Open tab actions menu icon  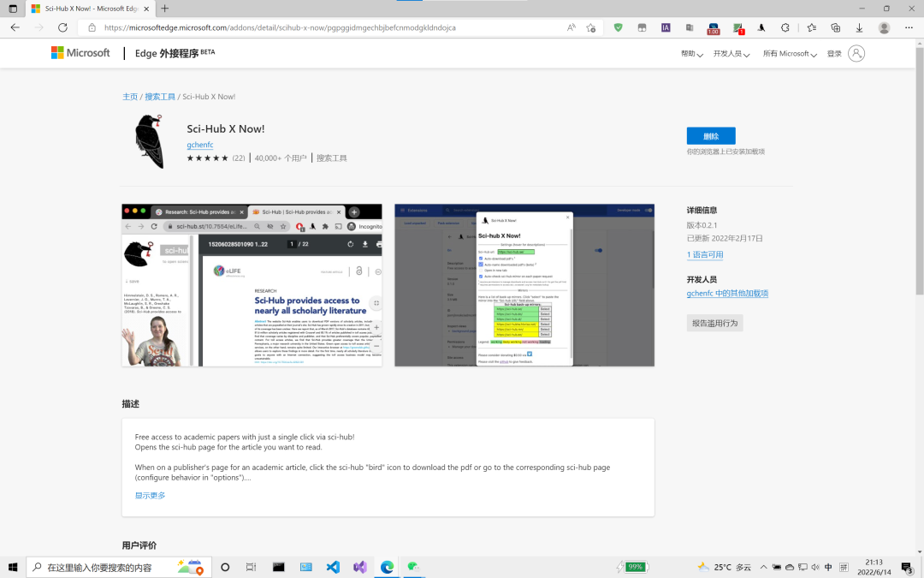click(x=13, y=9)
